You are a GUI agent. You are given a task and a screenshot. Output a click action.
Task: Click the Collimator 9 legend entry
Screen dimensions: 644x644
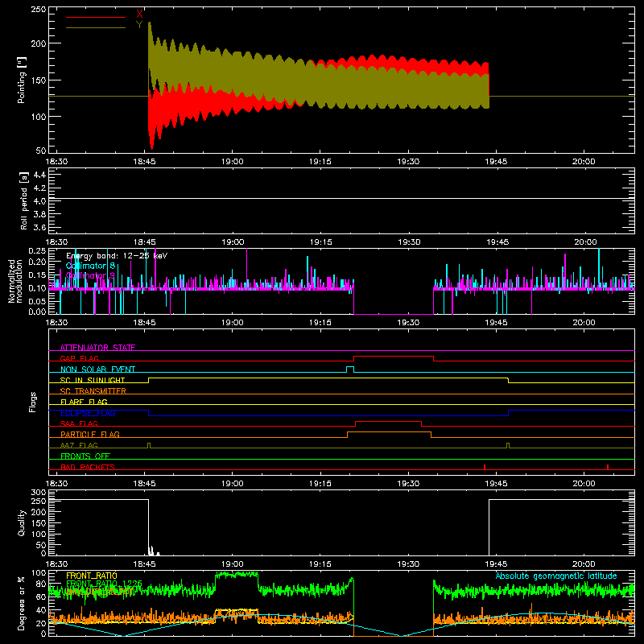pyautogui.click(x=90, y=275)
